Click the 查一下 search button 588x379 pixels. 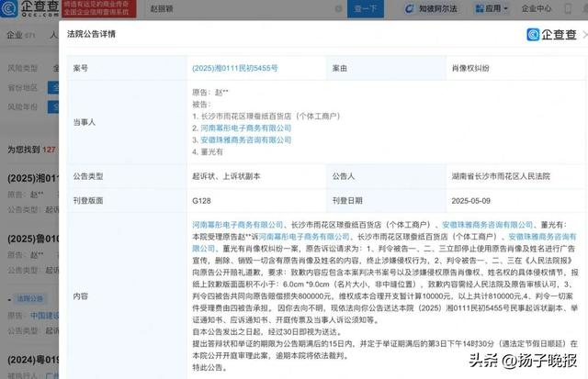pyautogui.click(x=366, y=8)
